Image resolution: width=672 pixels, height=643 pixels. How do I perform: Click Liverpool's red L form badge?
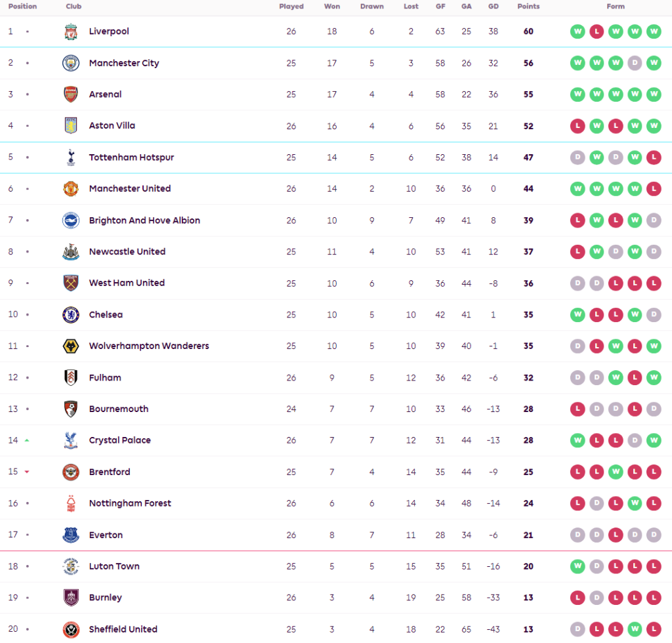pos(597,31)
